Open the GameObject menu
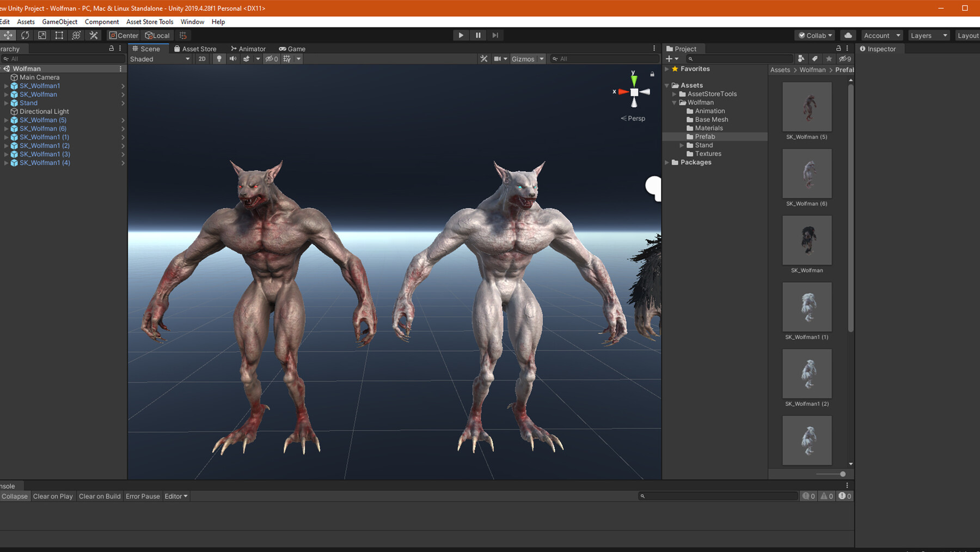 [x=59, y=22]
